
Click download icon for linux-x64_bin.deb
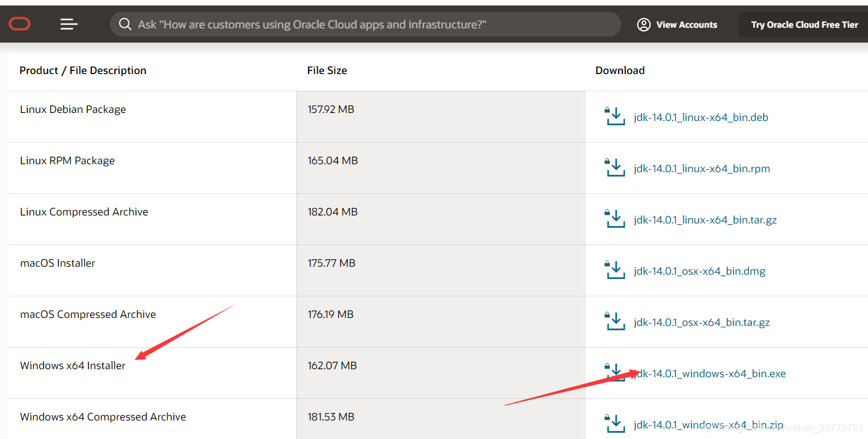click(615, 116)
